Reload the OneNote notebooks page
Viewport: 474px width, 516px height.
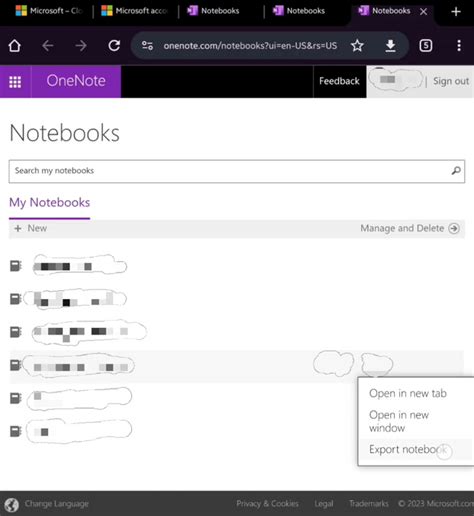point(114,46)
